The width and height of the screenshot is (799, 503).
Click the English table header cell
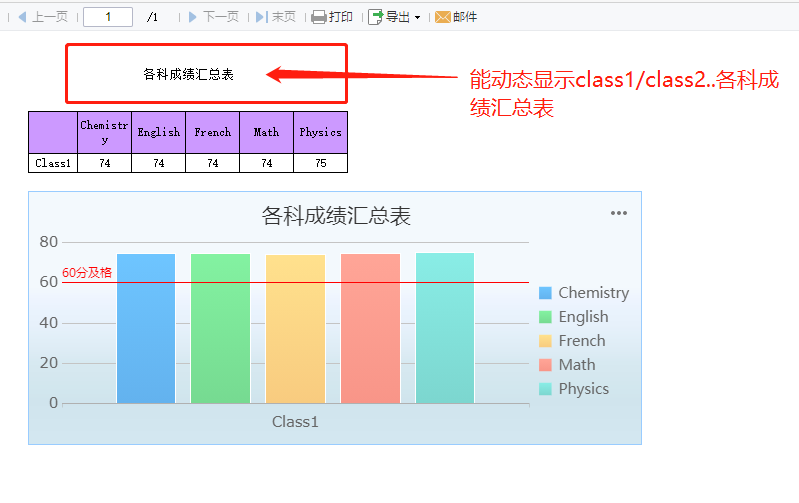click(158, 133)
